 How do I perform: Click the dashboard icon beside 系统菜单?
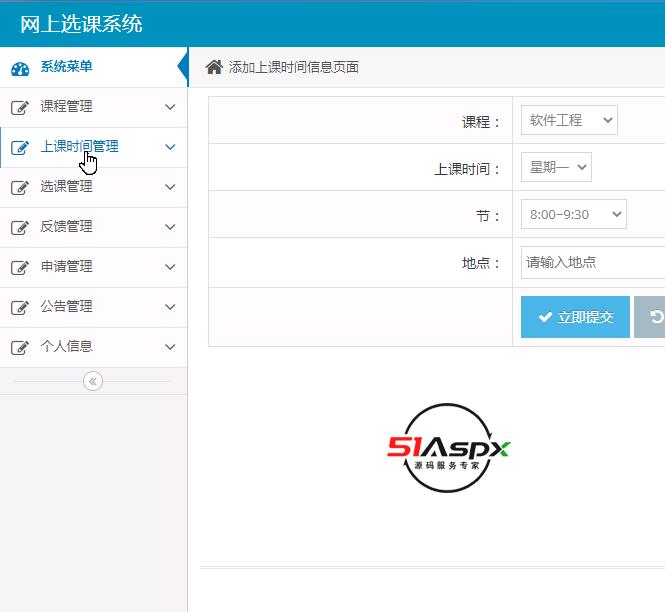pos(20,68)
